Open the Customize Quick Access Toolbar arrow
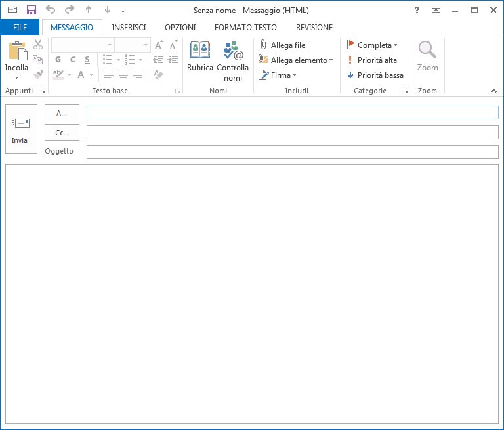The height and width of the screenshot is (430, 504). [x=123, y=11]
